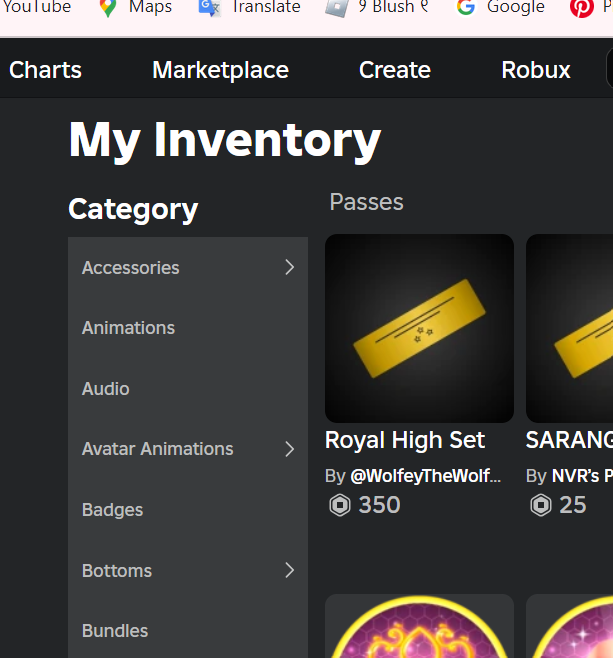Open the Google bookmark icon
The height and width of the screenshot is (658, 613).
[466, 8]
